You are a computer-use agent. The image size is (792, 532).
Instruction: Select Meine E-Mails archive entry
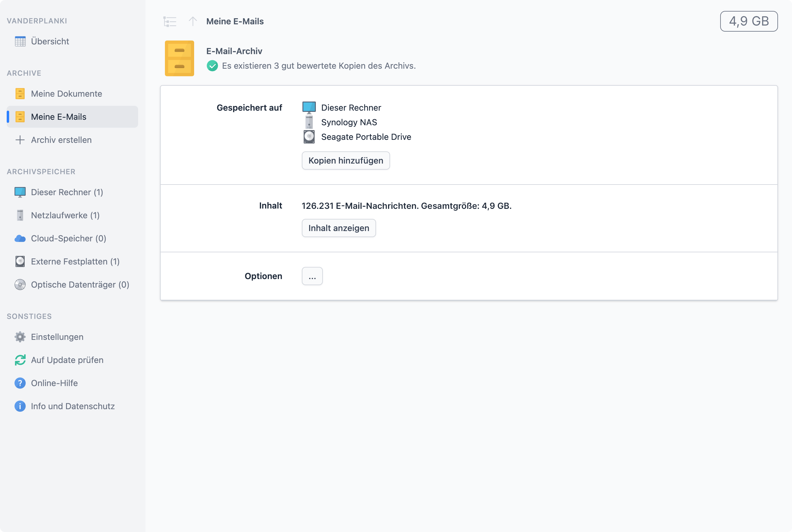pos(58,117)
